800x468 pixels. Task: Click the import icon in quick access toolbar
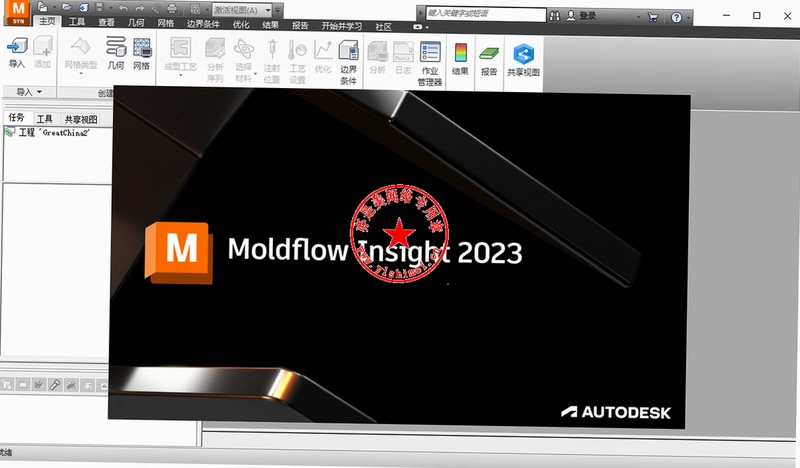coord(83,8)
